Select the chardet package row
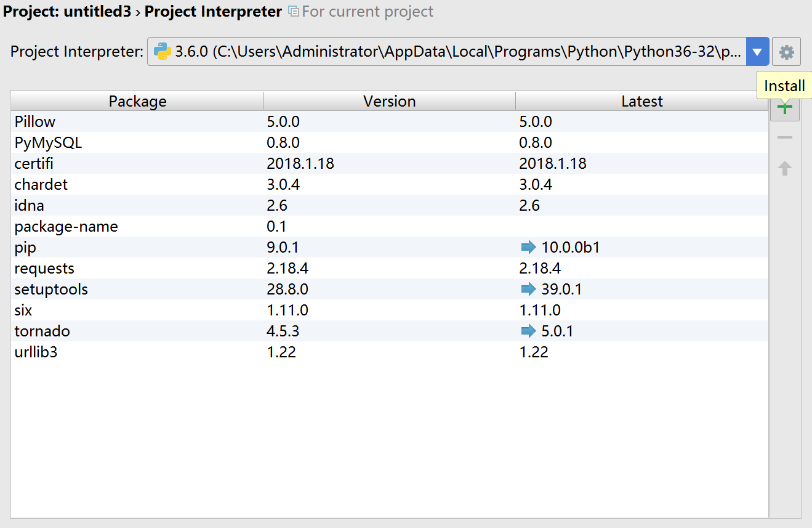812x528 pixels. tap(390, 184)
